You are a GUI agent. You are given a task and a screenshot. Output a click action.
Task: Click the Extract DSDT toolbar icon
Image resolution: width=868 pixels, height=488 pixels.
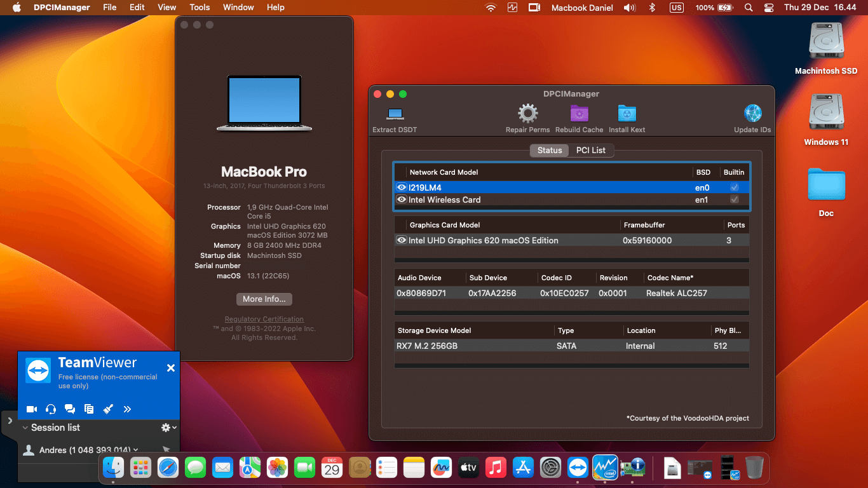click(x=395, y=114)
